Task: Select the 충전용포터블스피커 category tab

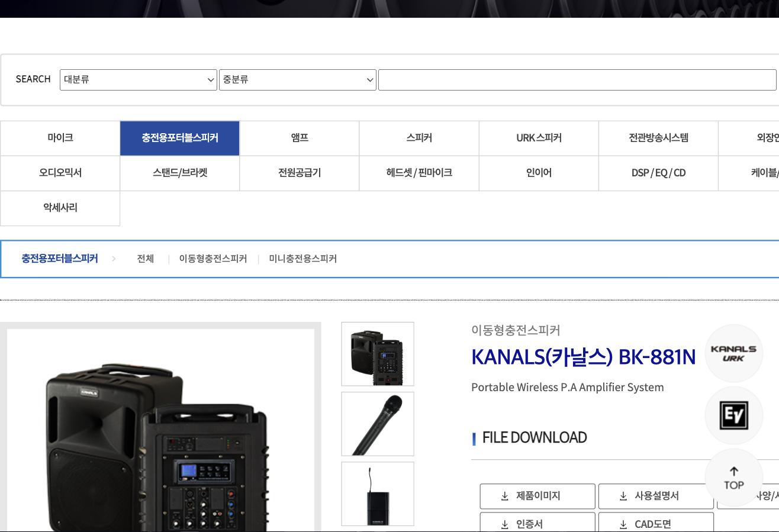Action: tap(180, 138)
